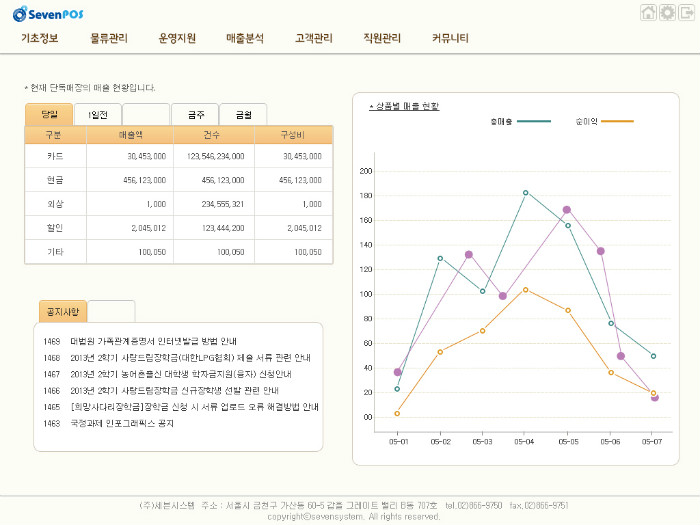
Task: Switch to the 금주 tab
Action: click(x=195, y=115)
